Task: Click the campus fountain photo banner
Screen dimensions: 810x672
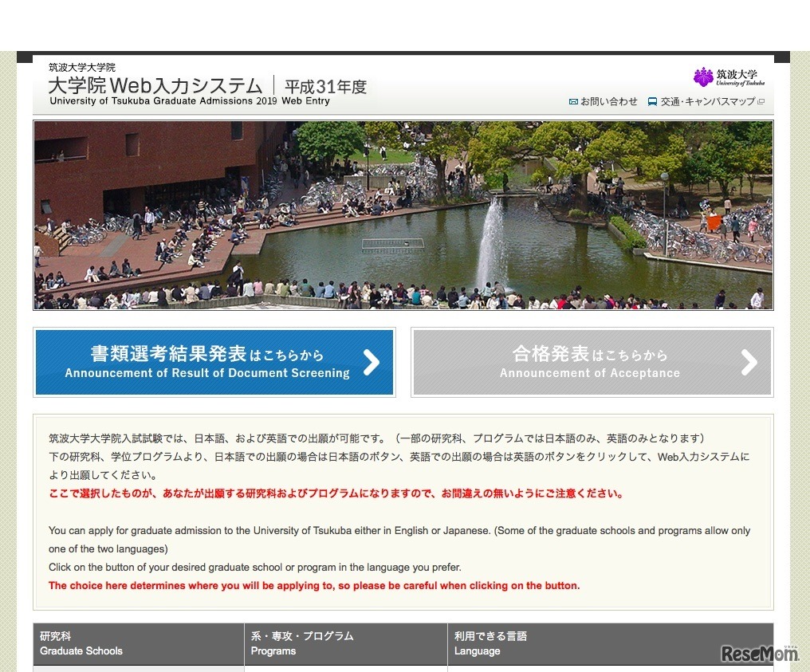Action: pos(403,215)
